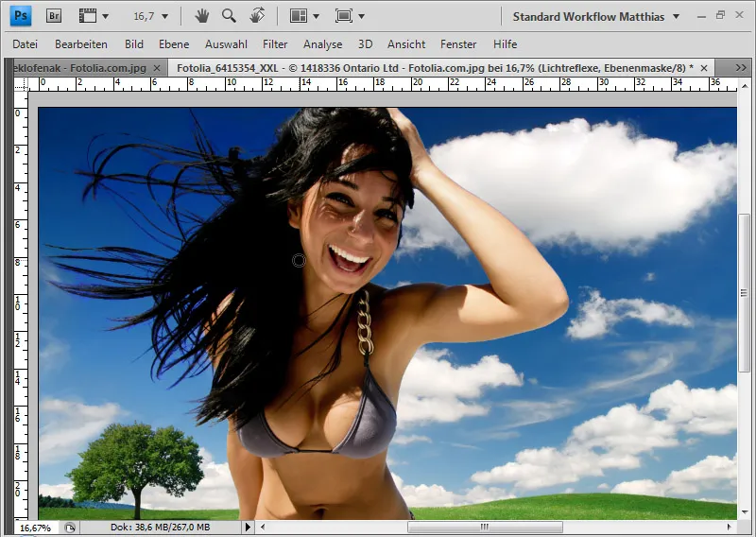
Task: Select the Zoom magnifier tool
Action: 229,16
